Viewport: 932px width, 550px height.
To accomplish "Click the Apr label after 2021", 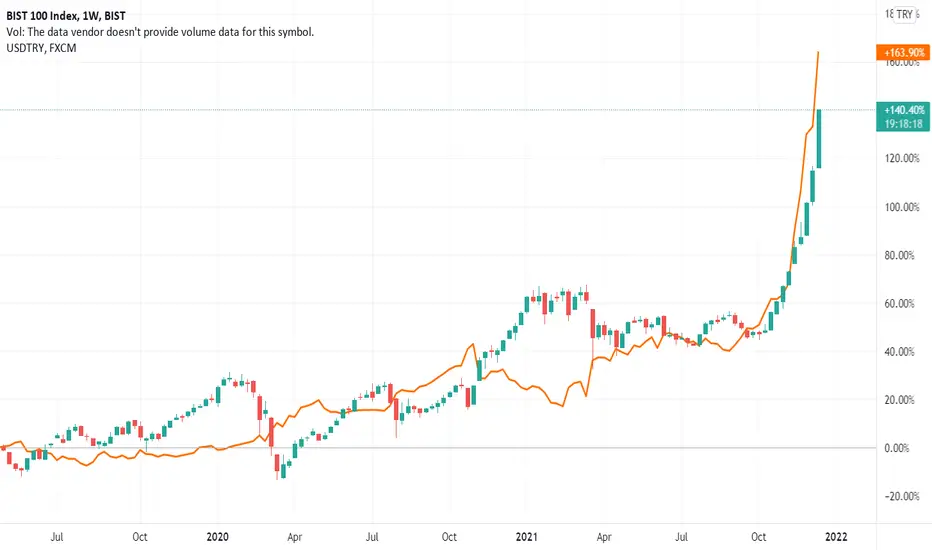I will pos(604,537).
